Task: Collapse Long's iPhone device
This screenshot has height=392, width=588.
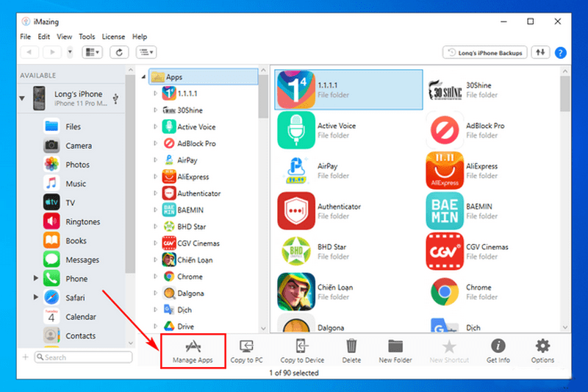Action: tap(22, 99)
